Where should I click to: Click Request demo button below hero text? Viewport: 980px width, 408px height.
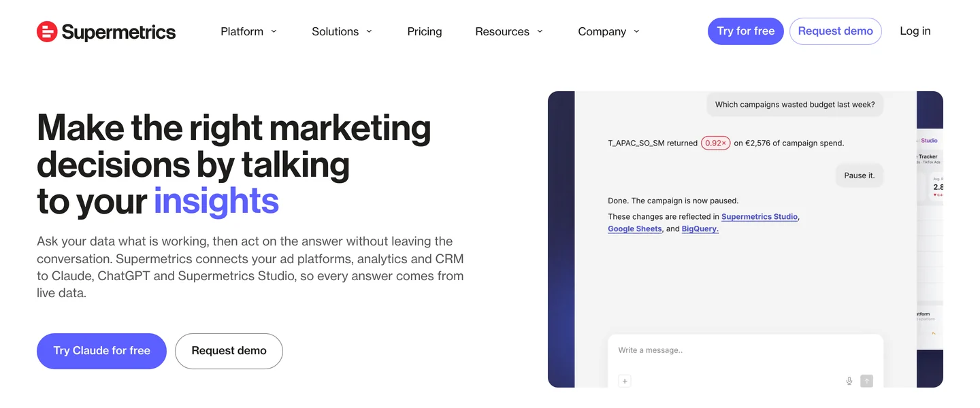point(229,351)
